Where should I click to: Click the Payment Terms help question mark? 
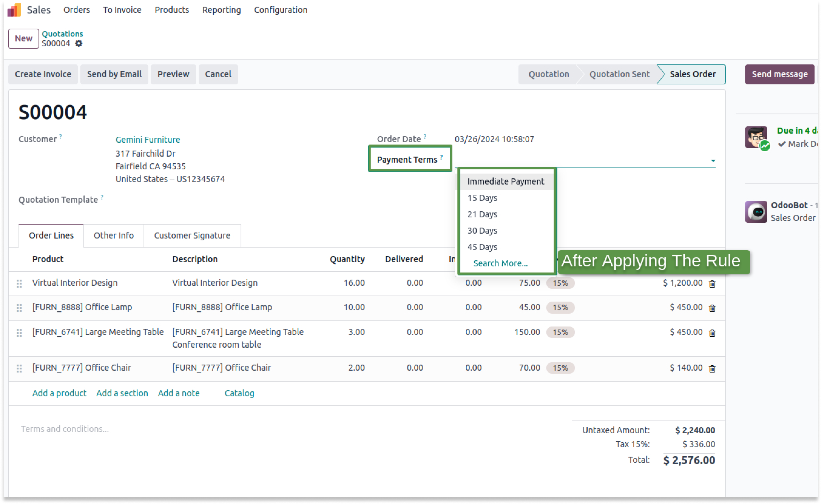coord(441,157)
